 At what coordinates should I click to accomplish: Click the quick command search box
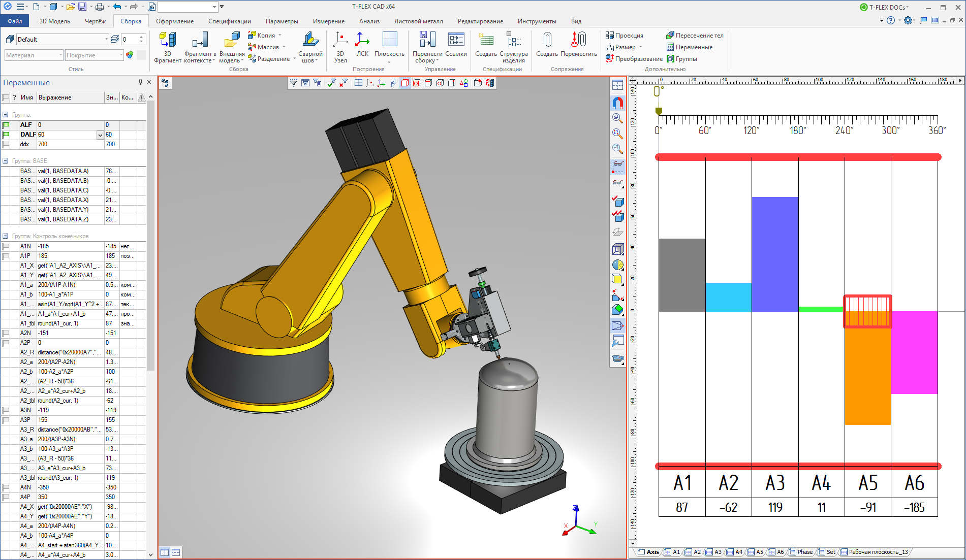pyautogui.click(x=188, y=7)
